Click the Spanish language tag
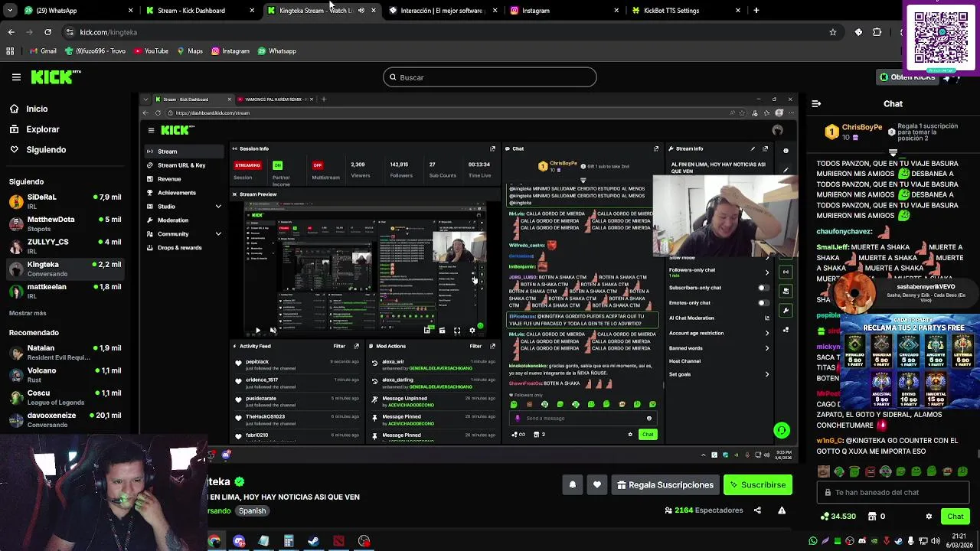980x551 pixels. click(x=252, y=510)
